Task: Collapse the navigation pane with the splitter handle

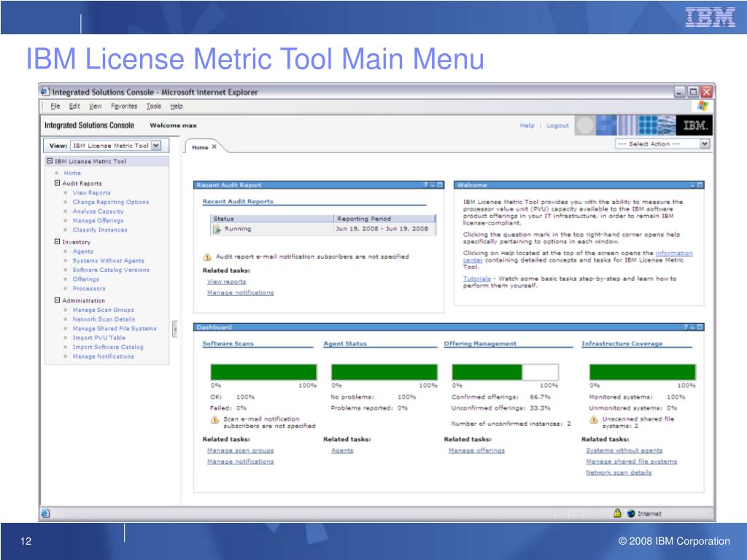Action: [x=175, y=329]
